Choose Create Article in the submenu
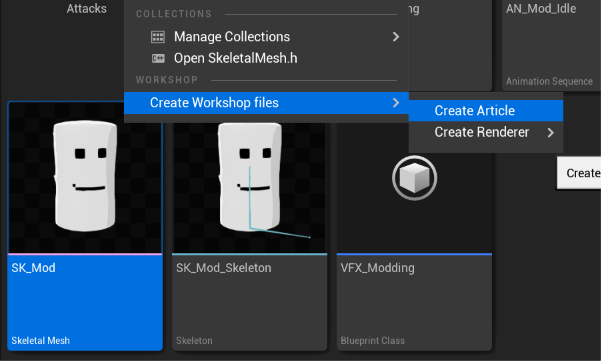Viewport: 601px width, 361px height. 486,111
